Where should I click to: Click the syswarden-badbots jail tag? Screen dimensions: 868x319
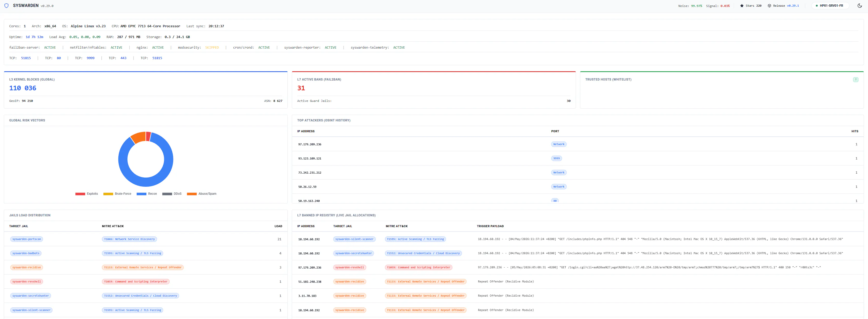click(26, 253)
